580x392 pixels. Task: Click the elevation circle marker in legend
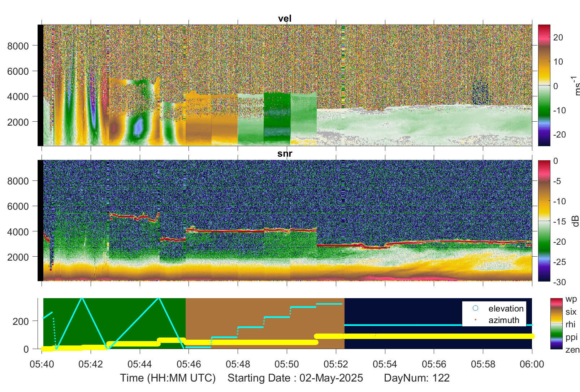tap(475, 308)
